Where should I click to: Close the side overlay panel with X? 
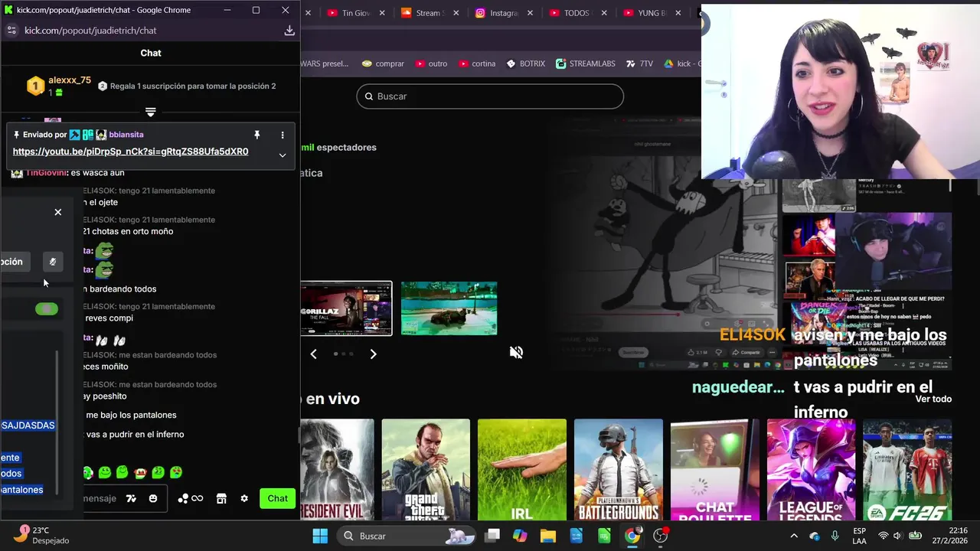pyautogui.click(x=58, y=212)
